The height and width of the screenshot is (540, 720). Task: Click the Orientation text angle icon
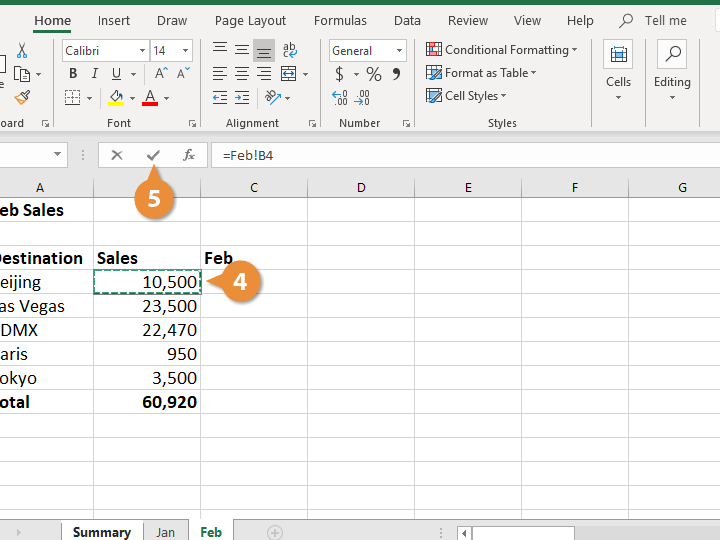(273, 97)
